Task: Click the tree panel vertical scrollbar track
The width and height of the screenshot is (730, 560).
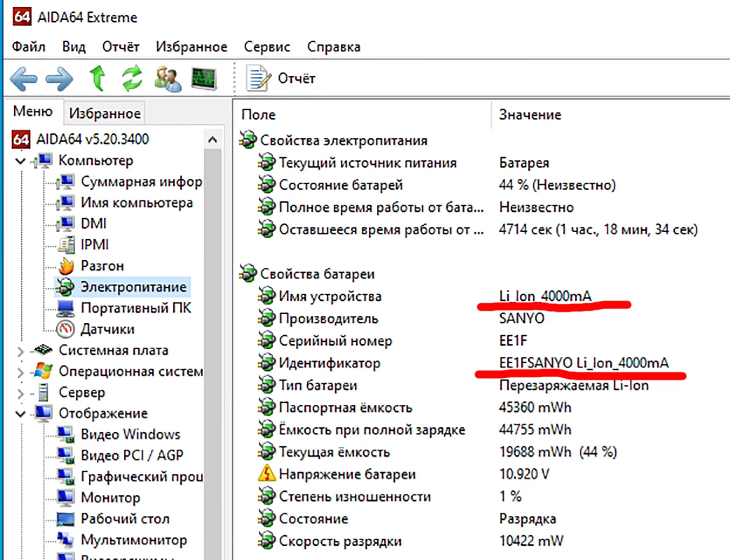Action: click(x=213, y=354)
